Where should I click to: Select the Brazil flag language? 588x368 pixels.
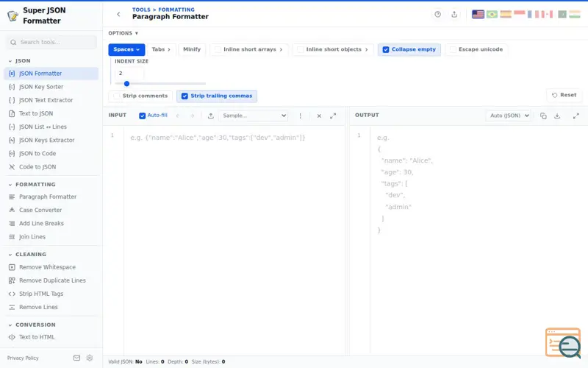(x=492, y=14)
